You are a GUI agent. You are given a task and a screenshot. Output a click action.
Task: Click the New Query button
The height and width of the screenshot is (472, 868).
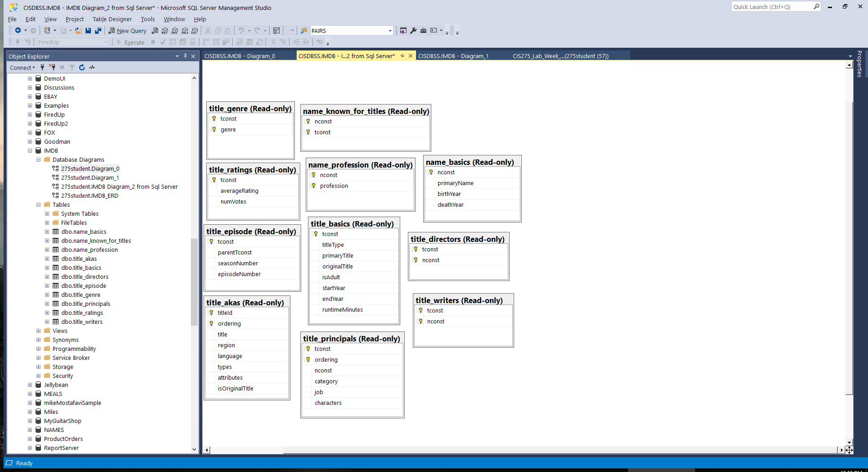pos(127,31)
